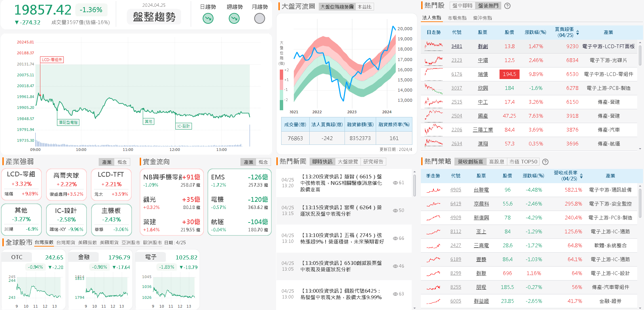Open 三陽工業 stock link
The height and width of the screenshot is (310, 644).
(x=483, y=130)
